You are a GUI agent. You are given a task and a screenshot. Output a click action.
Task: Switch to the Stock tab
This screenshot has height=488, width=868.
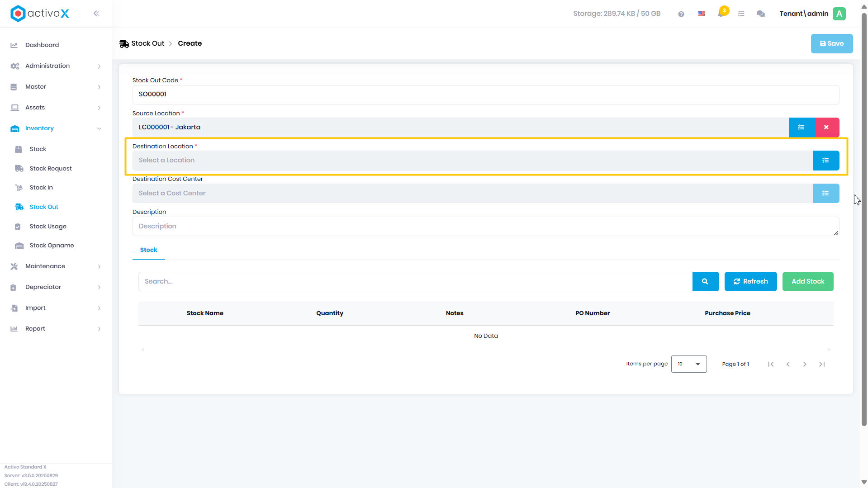(149, 250)
